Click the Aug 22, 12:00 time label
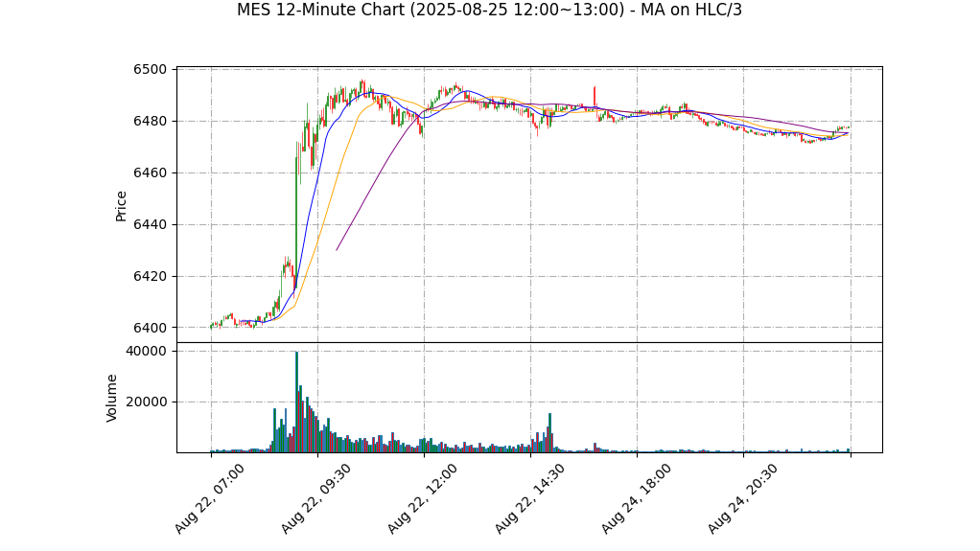Screen dimensions: 980x551 pyautogui.click(x=423, y=498)
